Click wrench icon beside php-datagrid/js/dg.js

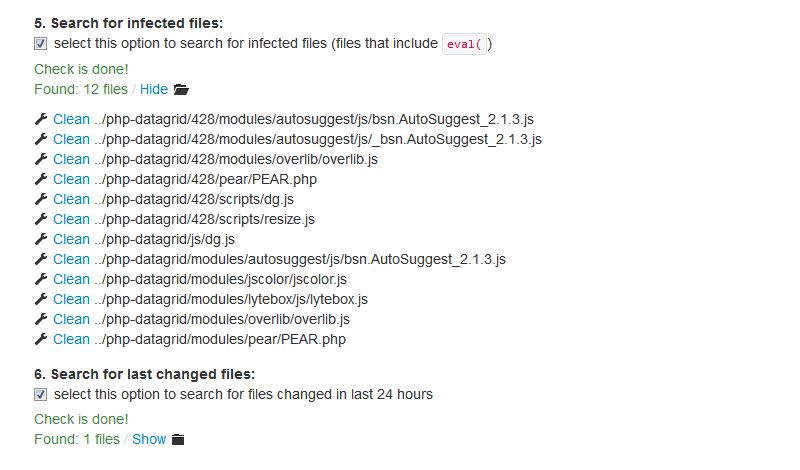(x=41, y=239)
